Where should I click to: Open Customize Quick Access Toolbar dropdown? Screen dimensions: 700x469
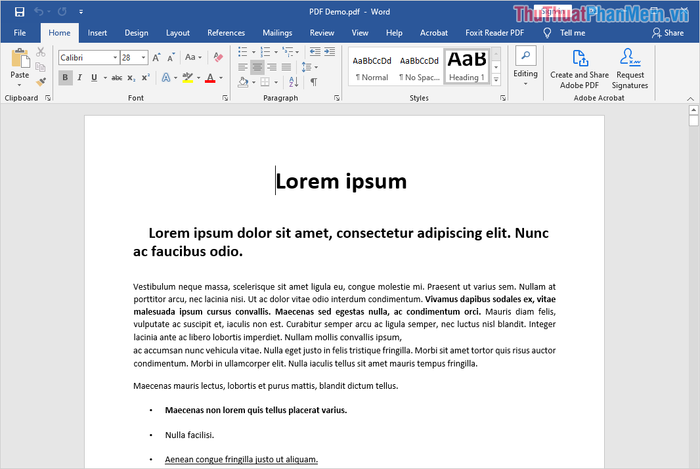coord(81,12)
